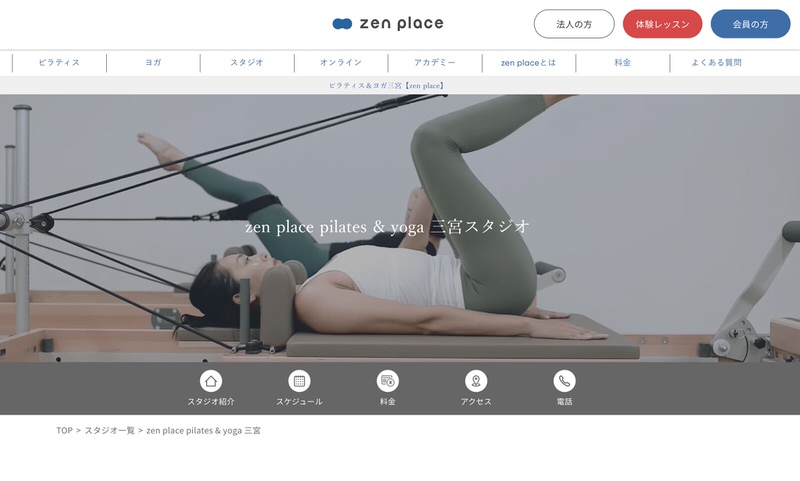Click the 会員の方 blue button
This screenshot has height=481, width=800.
[x=750, y=24]
